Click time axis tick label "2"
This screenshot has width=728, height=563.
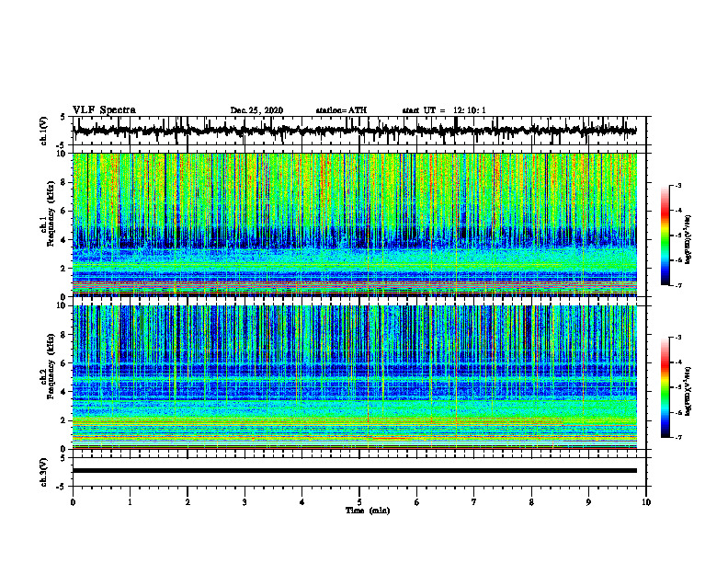click(x=188, y=502)
